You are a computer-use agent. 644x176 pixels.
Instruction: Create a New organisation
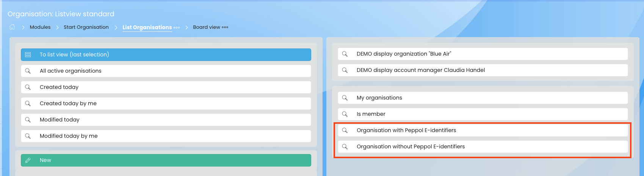click(166, 160)
